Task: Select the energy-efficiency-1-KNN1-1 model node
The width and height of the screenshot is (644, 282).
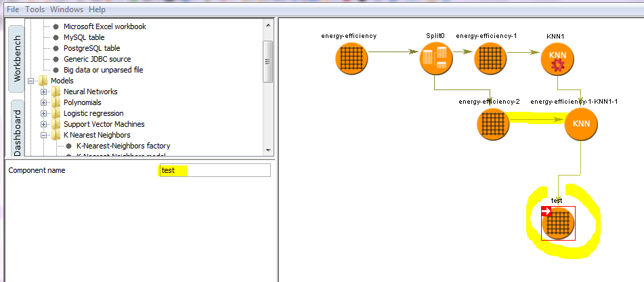Action: coord(581,124)
